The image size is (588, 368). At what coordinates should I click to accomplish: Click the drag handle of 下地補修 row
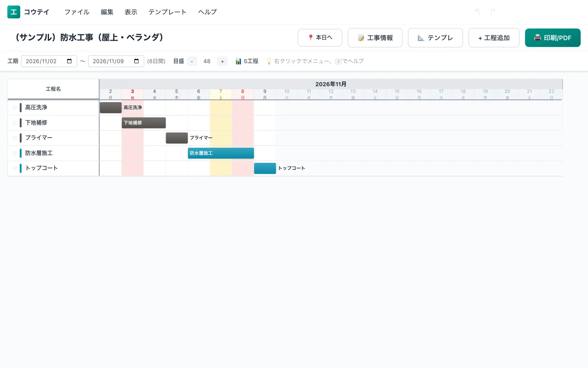pyautogui.click(x=14, y=123)
